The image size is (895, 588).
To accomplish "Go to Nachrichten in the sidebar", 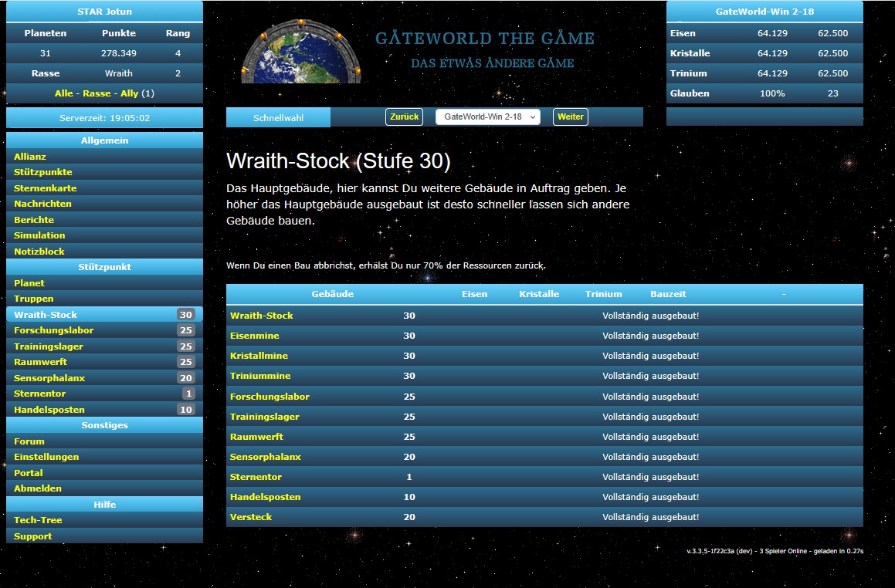I will coord(42,204).
